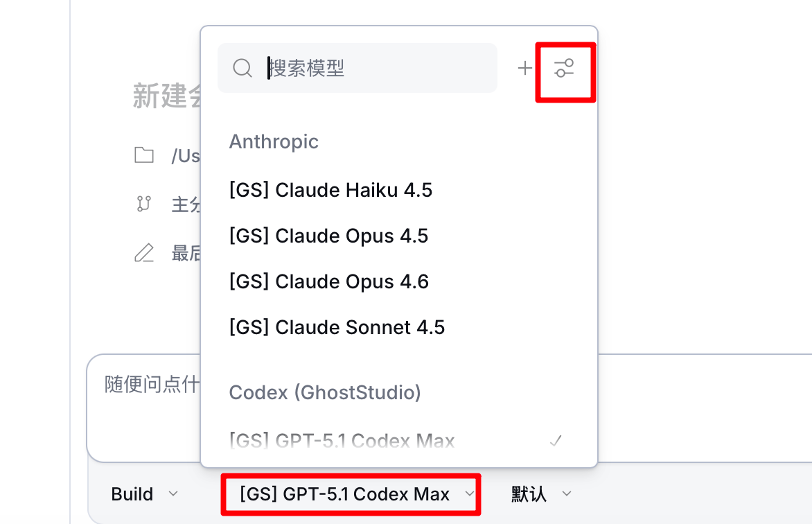Click the 新建会话 heading
Image resolution: width=812 pixels, height=524 pixels.
pyautogui.click(x=166, y=97)
